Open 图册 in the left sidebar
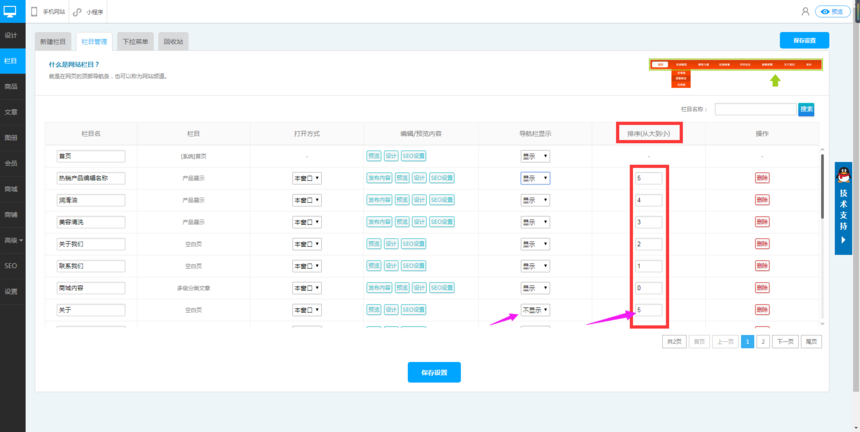860x432 pixels. tap(11, 138)
